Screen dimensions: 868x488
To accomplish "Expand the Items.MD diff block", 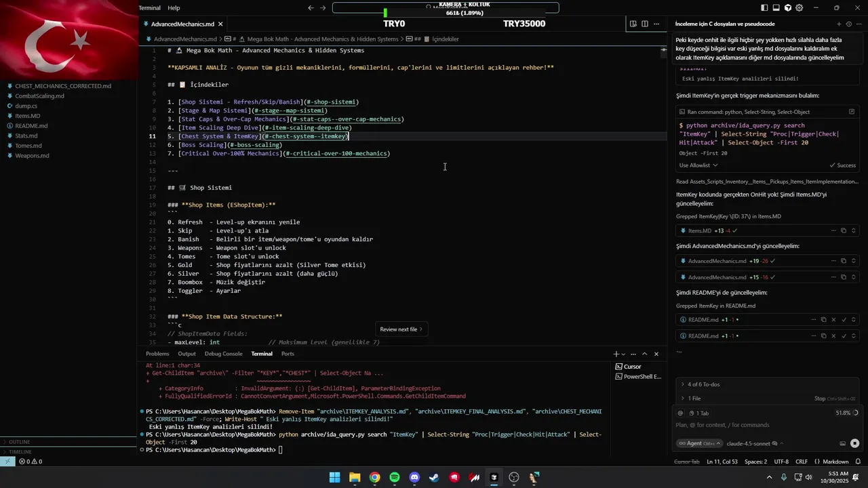I will tap(854, 230).
